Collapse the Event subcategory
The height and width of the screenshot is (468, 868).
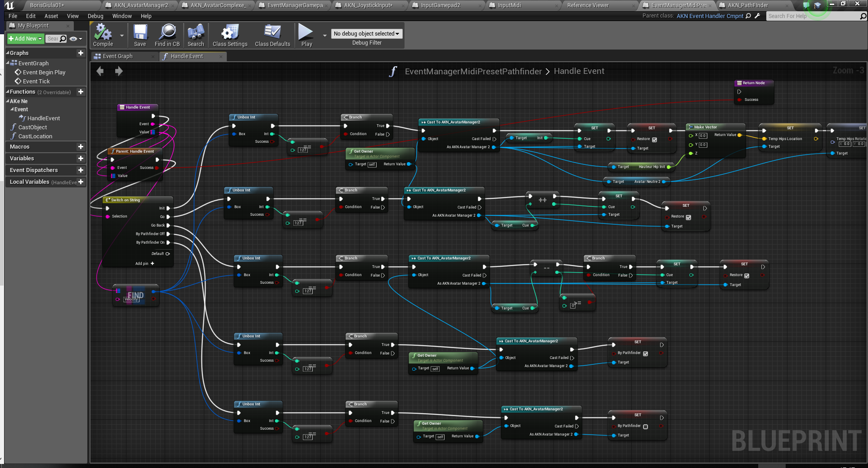pos(12,109)
